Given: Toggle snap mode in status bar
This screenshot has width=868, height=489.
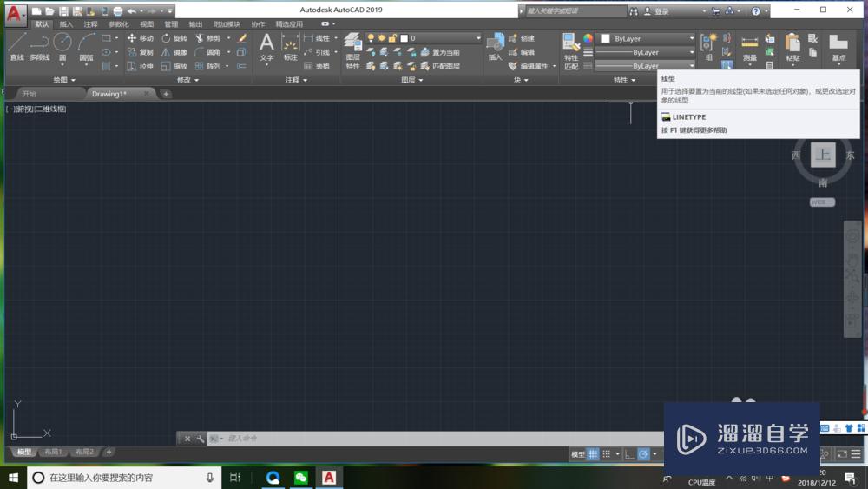Looking at the screenshot, I should point(607,454).
